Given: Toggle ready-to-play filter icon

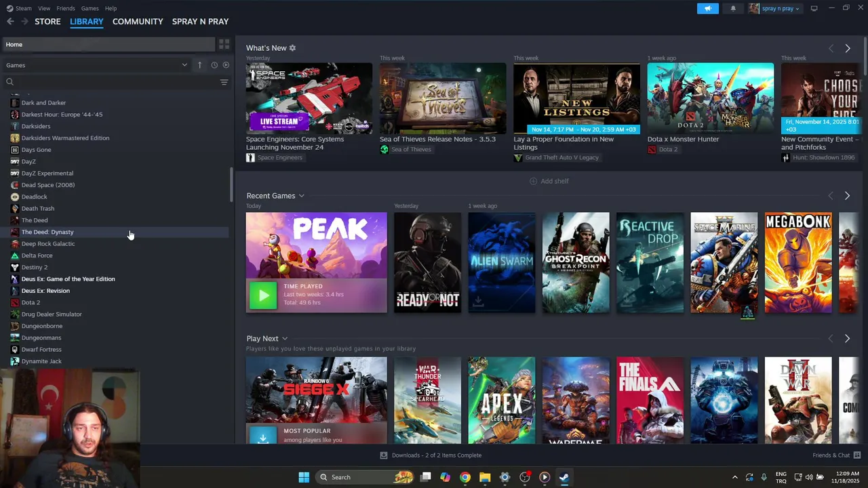Looking at the screenshot, I should (226, 65).
